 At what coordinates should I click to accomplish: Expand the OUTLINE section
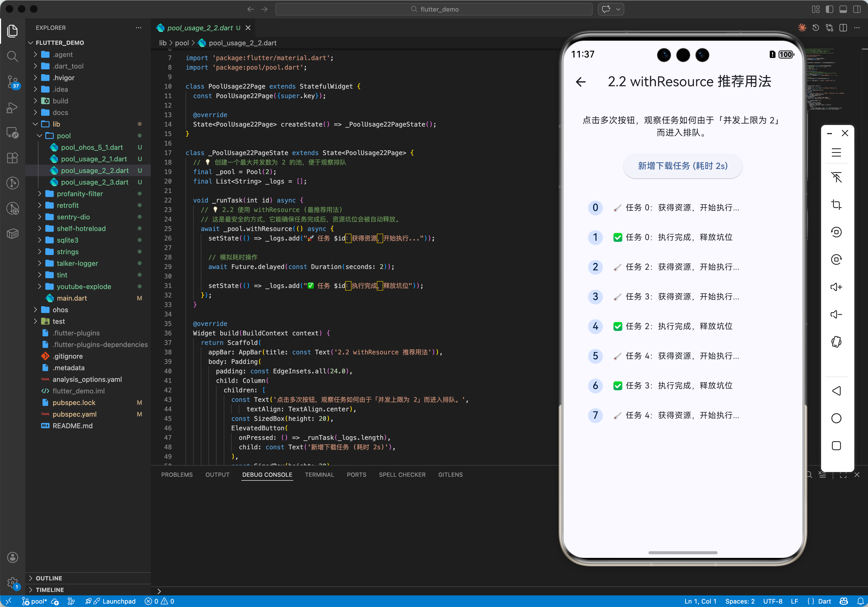[x=49, y=578]
